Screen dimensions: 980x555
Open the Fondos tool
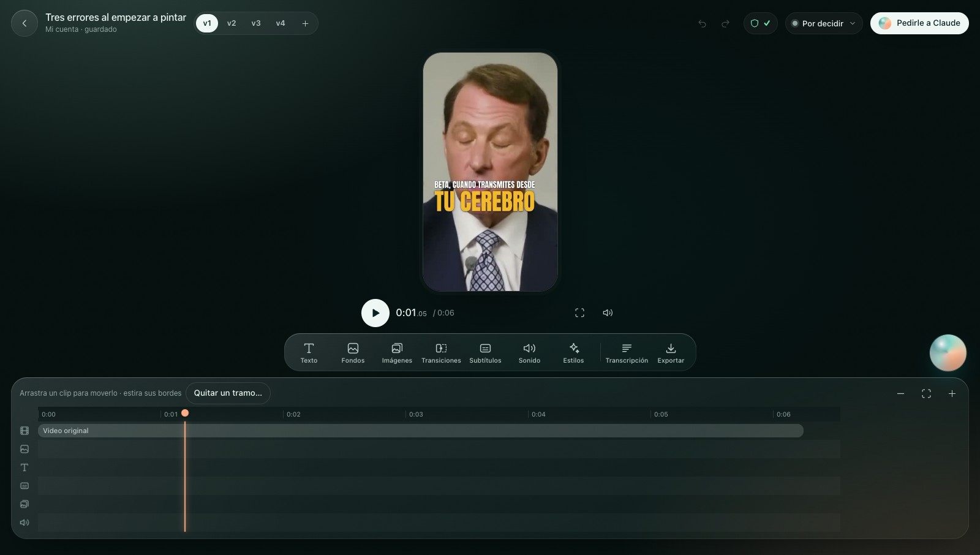353,353
